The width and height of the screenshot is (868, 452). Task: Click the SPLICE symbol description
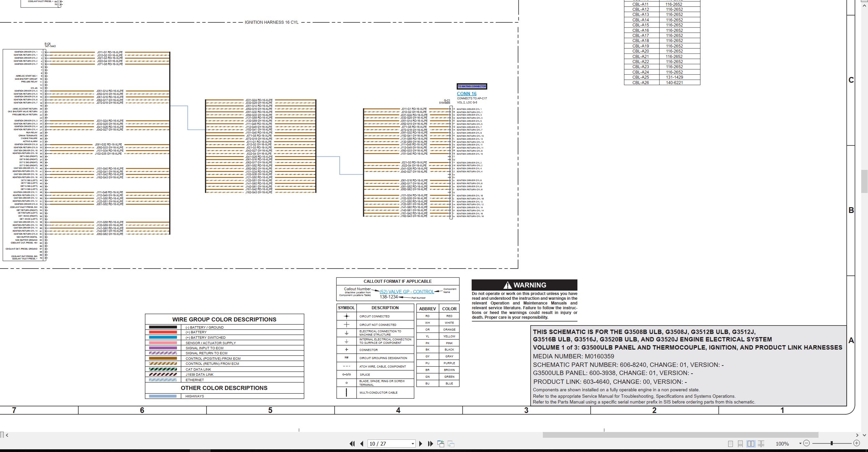pyautogui.click(x=365, y=375)
